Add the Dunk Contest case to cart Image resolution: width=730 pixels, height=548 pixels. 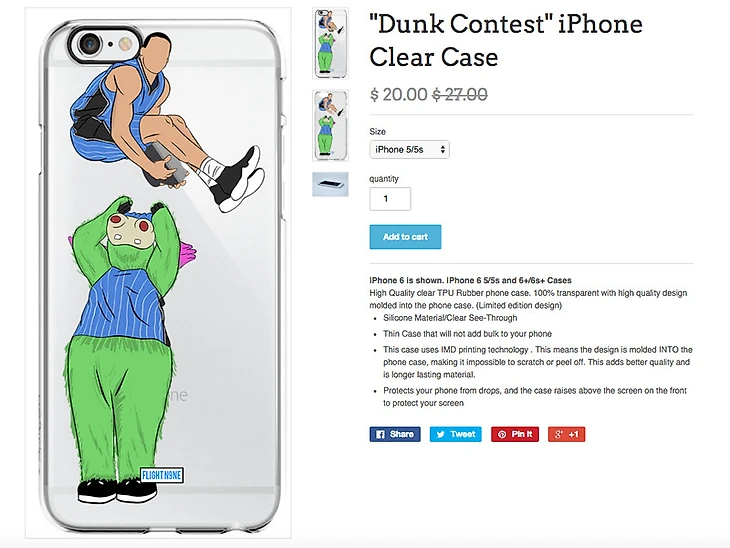(x=405, y=237)
